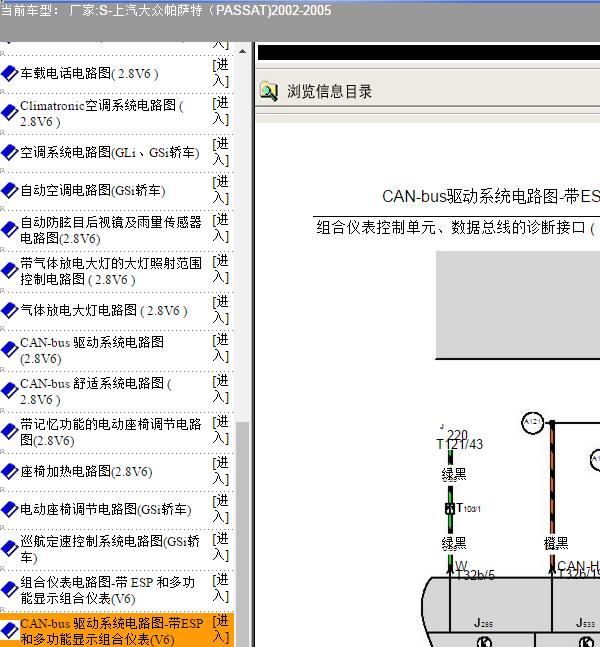Click the list scrollbar up arrow

[x=243, y=51]
